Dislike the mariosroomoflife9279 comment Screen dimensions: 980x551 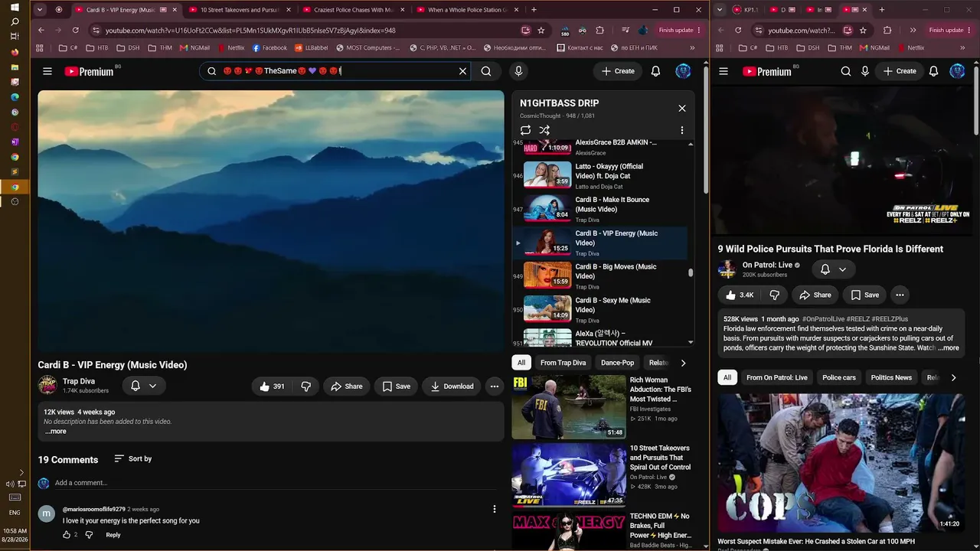click(x=89, y=535)
